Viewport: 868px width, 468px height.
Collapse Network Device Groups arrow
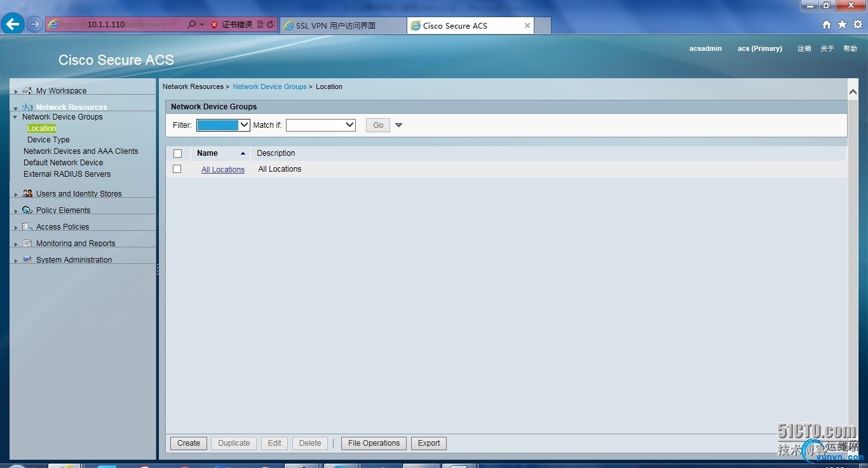[x=15, y=117]
